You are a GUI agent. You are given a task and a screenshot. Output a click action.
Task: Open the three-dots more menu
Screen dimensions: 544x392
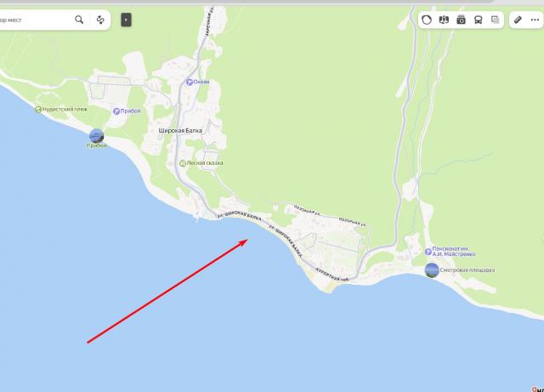click(x=535, y=20)
